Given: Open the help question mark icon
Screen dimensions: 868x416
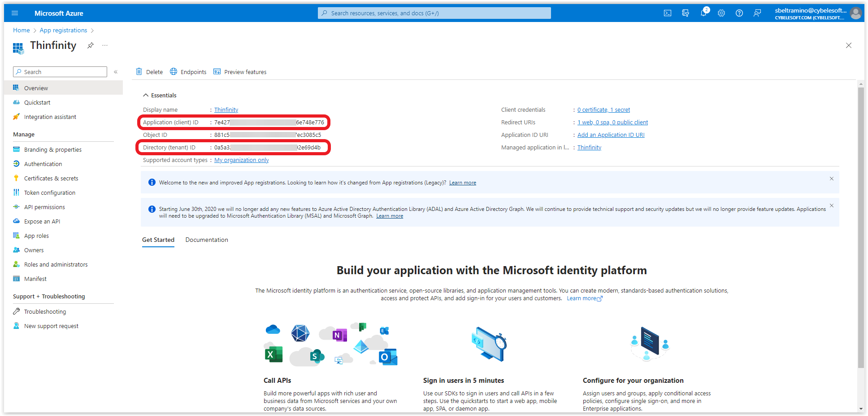Looking at the screenshot, I should pos(739,13).
